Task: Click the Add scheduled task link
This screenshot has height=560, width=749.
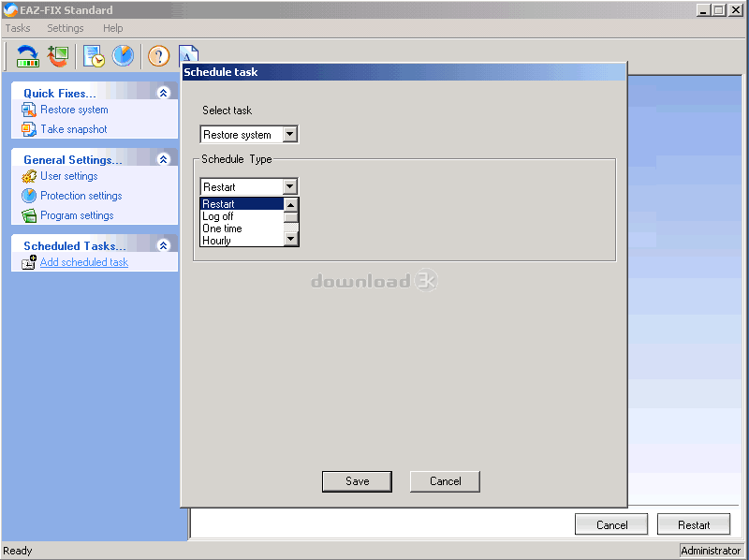Action: click(x=83, y=263)
